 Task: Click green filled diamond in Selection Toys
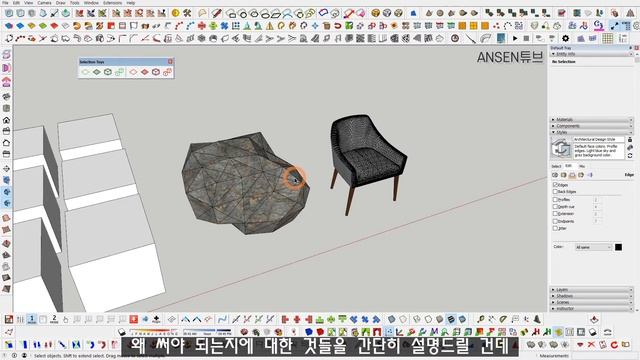(97, 72)
